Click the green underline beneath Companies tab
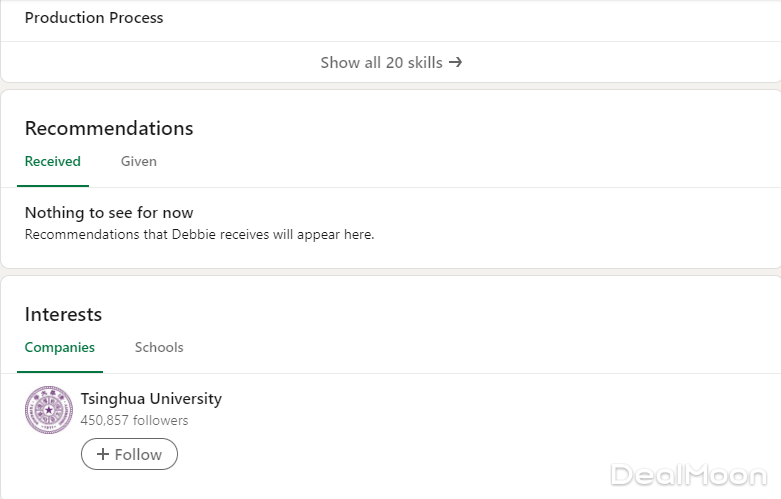This screenshot has width=781, height=499. click(x=59, y=372)
